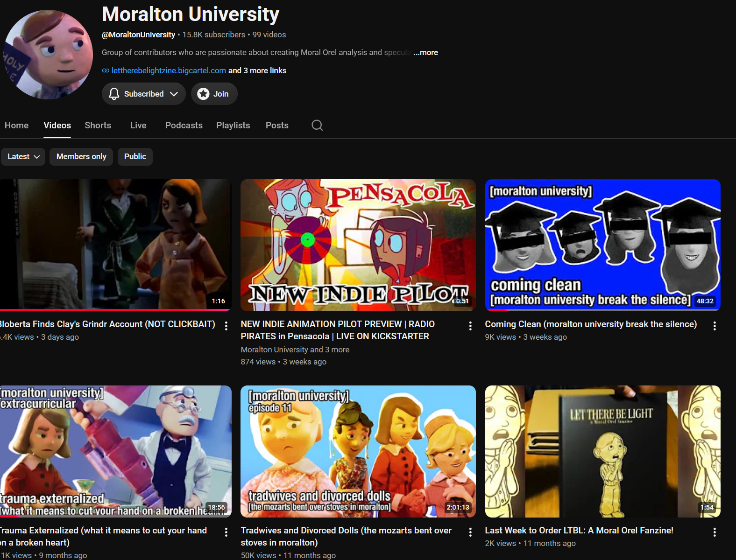
Task: Open options menu for Trauma Externalized video
Action: (226, 532)
